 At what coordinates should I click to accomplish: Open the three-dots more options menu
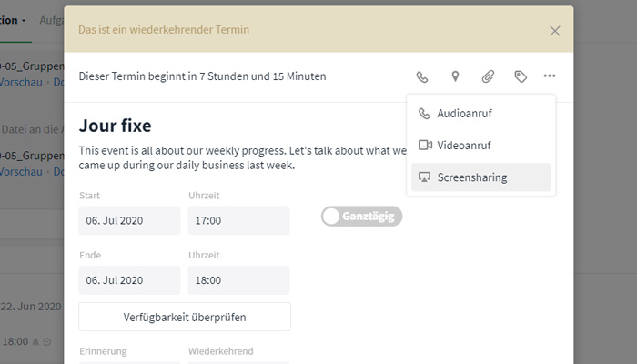(550, 76)
